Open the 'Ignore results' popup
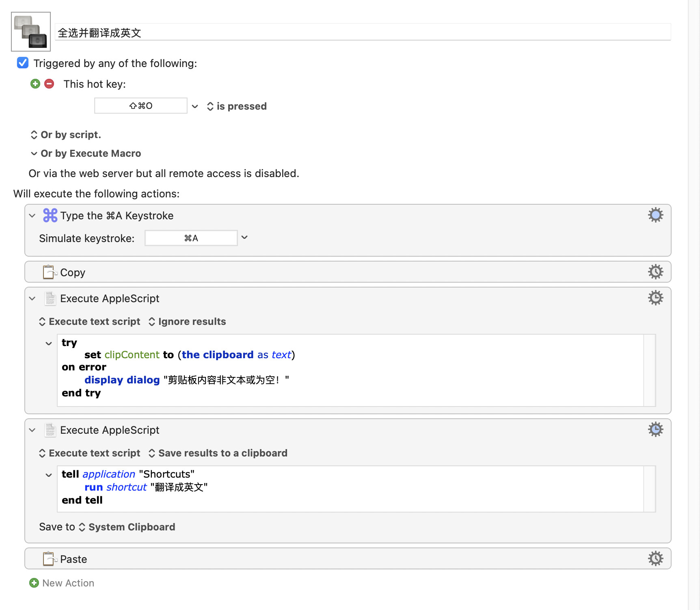 pyautogui.click(x=187, y=322)
